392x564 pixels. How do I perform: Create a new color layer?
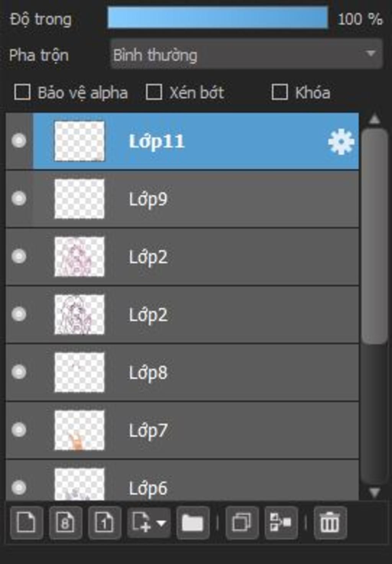pyautogui.click(x=26, y=522)
